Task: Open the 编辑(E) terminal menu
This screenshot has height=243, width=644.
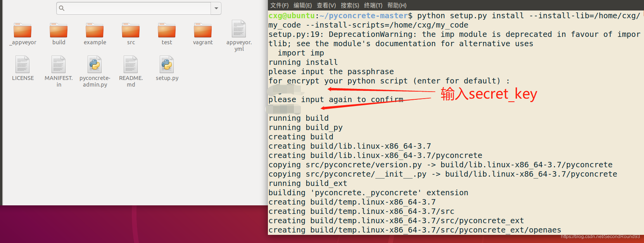Action: 302,5
